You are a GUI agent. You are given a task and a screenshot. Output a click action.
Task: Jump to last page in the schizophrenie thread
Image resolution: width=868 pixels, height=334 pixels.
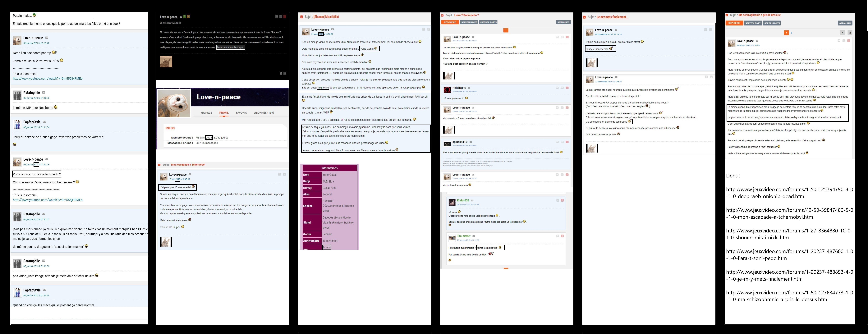tap(850, 33)
